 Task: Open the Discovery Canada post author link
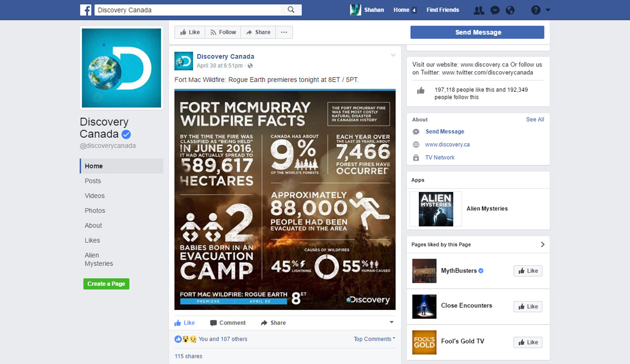(225, 57)
